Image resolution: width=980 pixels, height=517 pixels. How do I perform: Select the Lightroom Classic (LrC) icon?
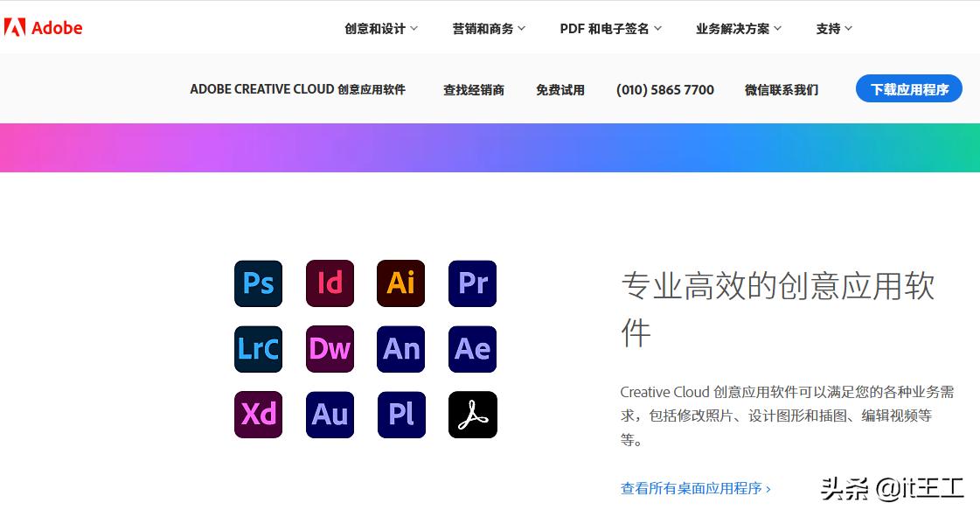[x=258, y=349]
